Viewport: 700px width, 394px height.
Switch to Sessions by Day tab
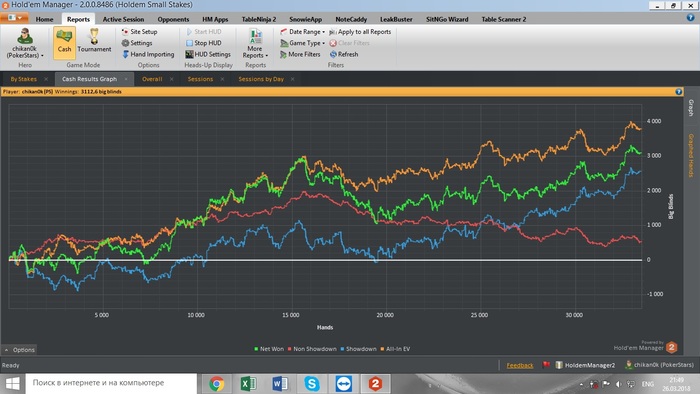tap(261, 79)
